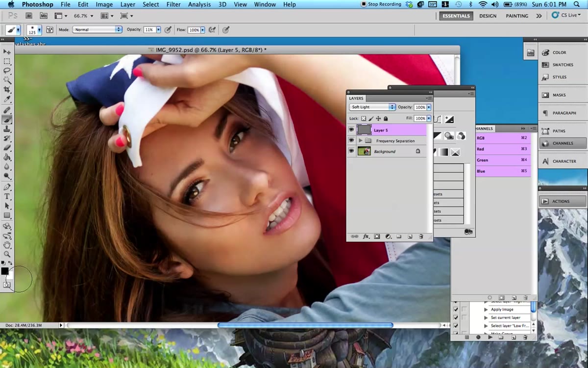The height and width of the screenshot is (368, 588).
Task: Uncheck the Set current layer action step
Action: pyautogui.click(x=456, y=317)
